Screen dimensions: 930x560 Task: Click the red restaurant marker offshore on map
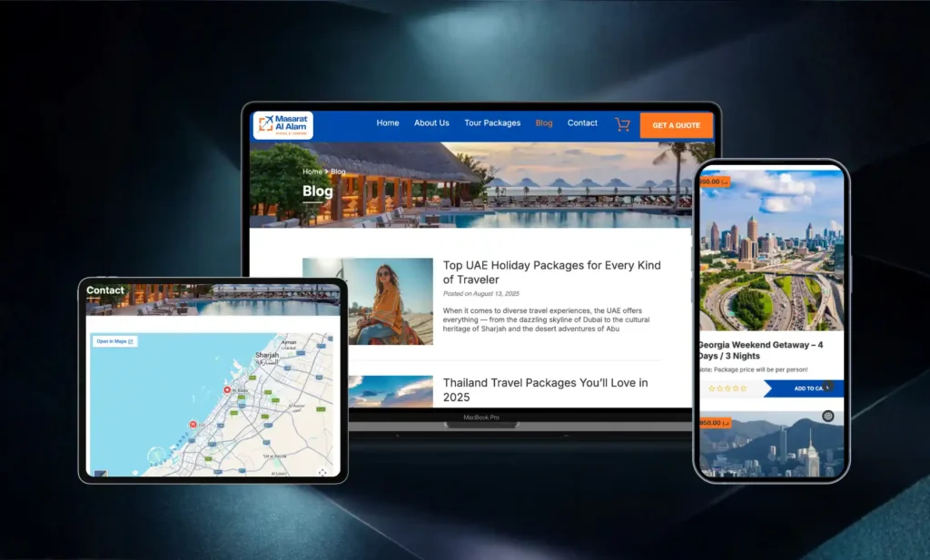point(192,424)
